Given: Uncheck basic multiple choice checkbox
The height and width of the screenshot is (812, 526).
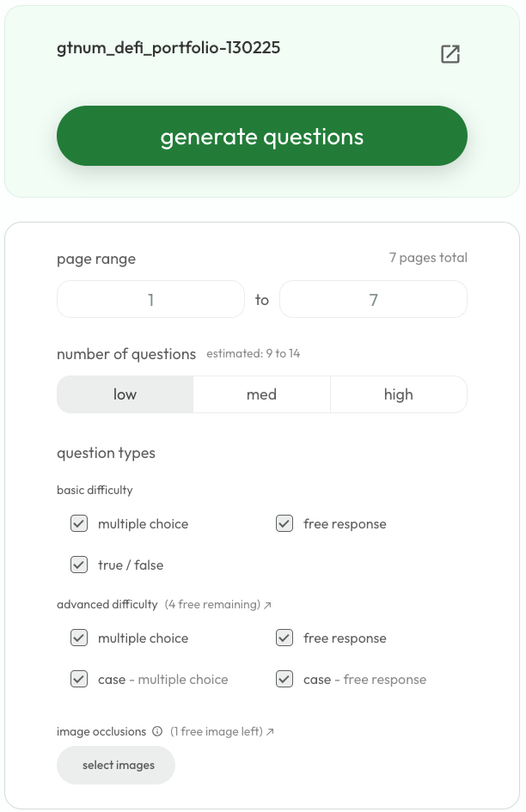Looking at the screenshot, I should 79,523.
